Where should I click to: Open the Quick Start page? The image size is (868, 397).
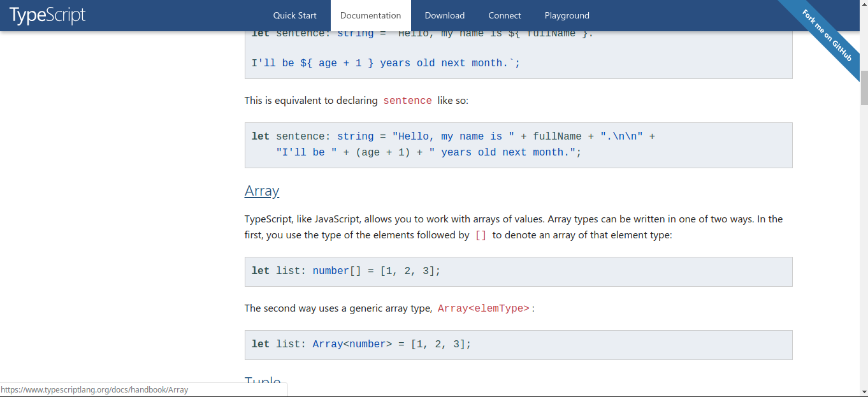(295, 15)
